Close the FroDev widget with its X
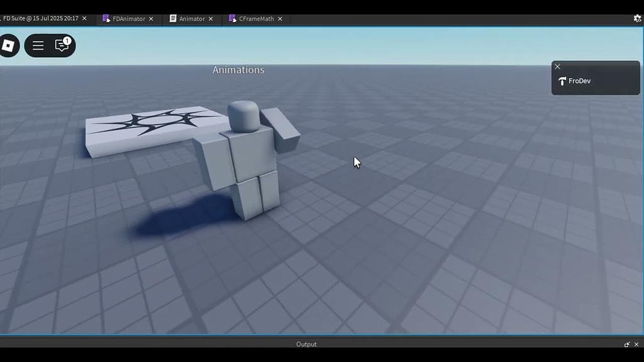Viewport: 644px width, 362px height. point(557,67)
